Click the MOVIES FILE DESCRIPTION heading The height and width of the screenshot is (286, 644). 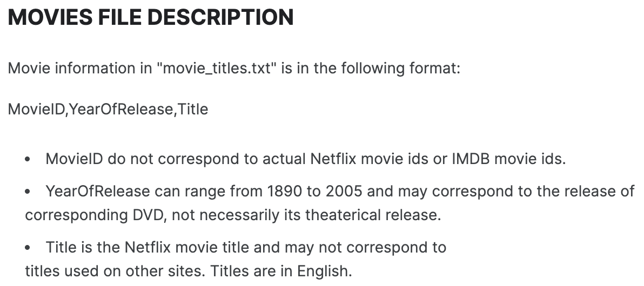click(151, 17)
